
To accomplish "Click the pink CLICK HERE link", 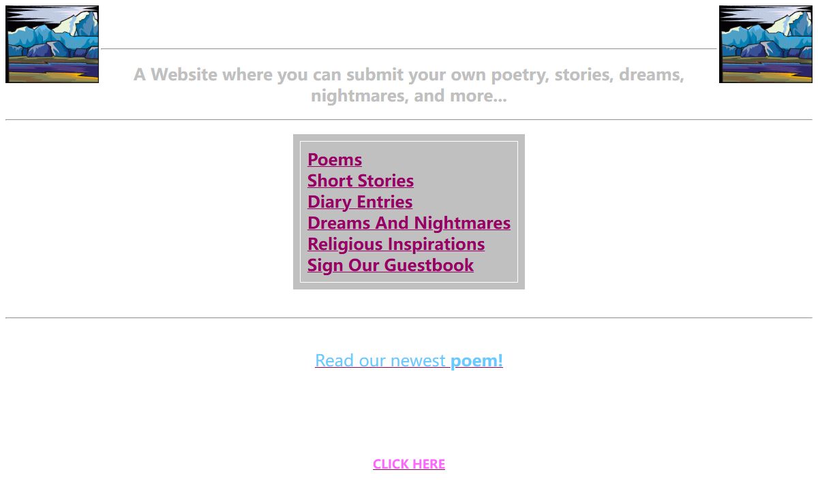I will coord(409,464).
